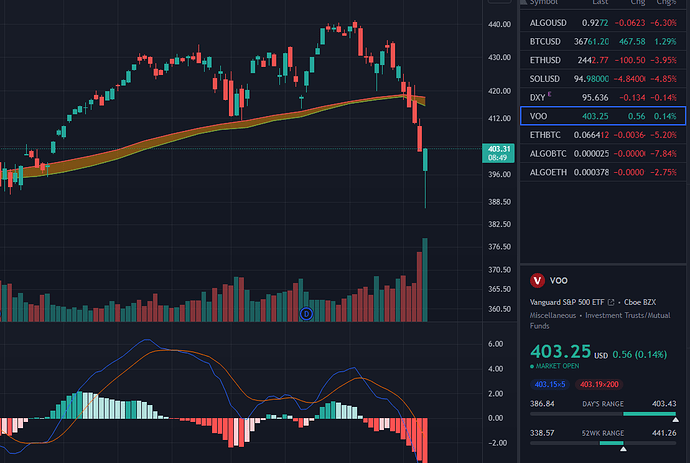Click the 440.00 label on price axis
690x463 pixels.
(499, 24)
